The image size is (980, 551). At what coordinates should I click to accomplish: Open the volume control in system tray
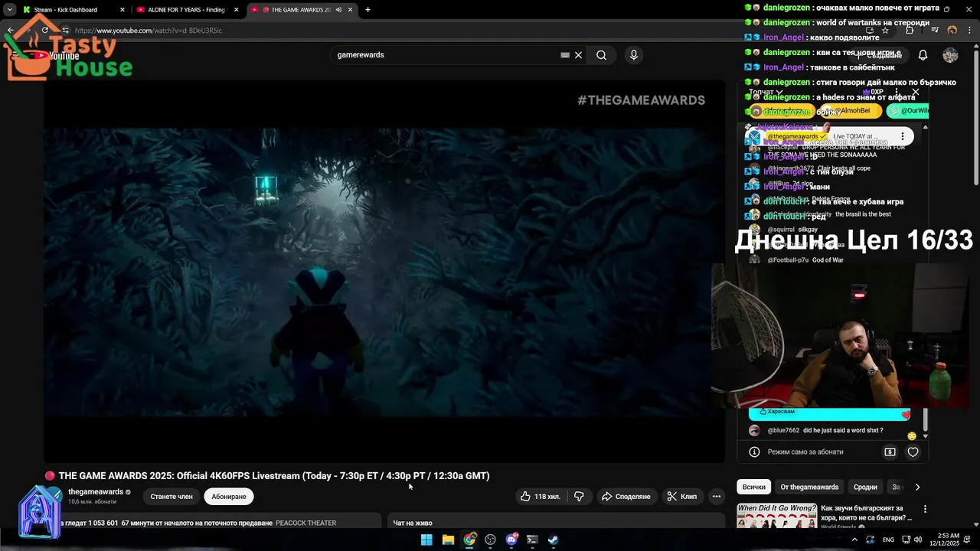click(x=917, y=540)
